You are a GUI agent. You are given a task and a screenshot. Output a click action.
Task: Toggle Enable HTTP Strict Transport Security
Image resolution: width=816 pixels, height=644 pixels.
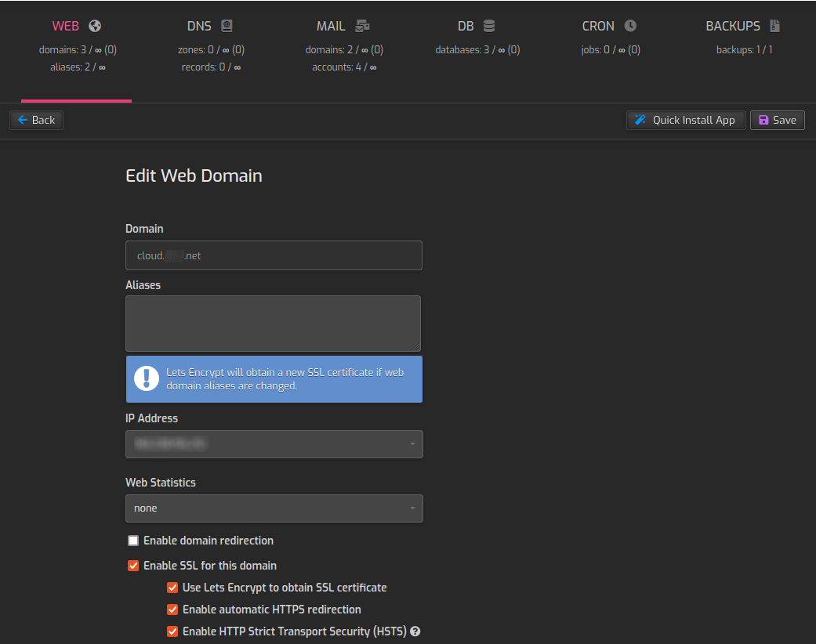[172, 631]
